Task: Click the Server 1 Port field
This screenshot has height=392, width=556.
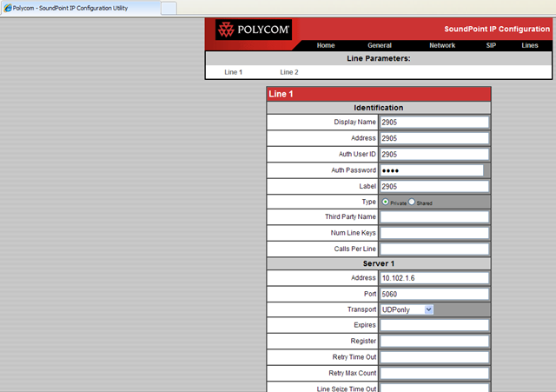Action: click(434, 294)
